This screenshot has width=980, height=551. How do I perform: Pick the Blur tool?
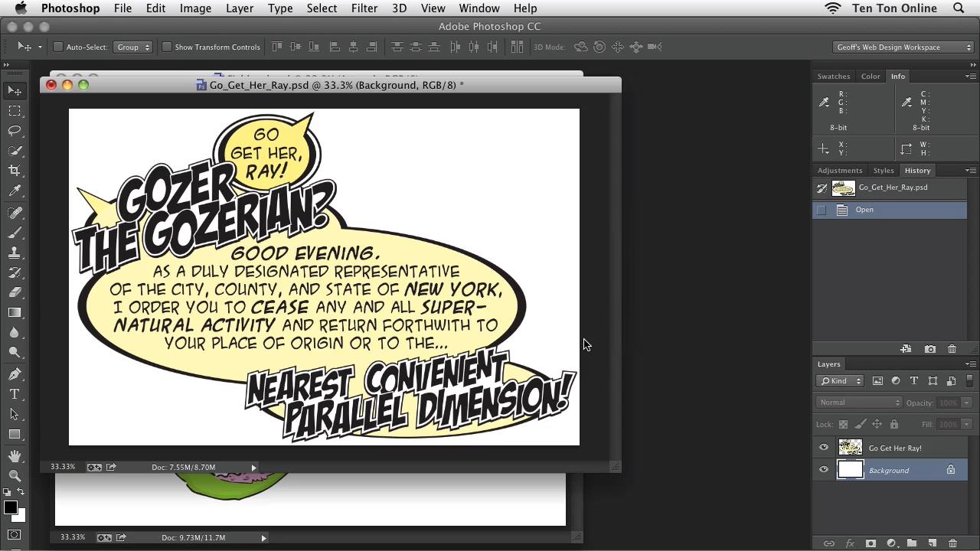[15, 332]
